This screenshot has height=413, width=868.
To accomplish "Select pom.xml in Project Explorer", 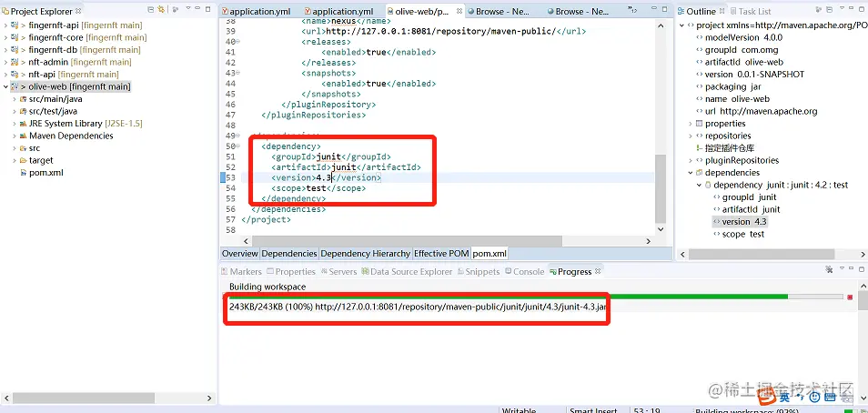I will 45,172.
